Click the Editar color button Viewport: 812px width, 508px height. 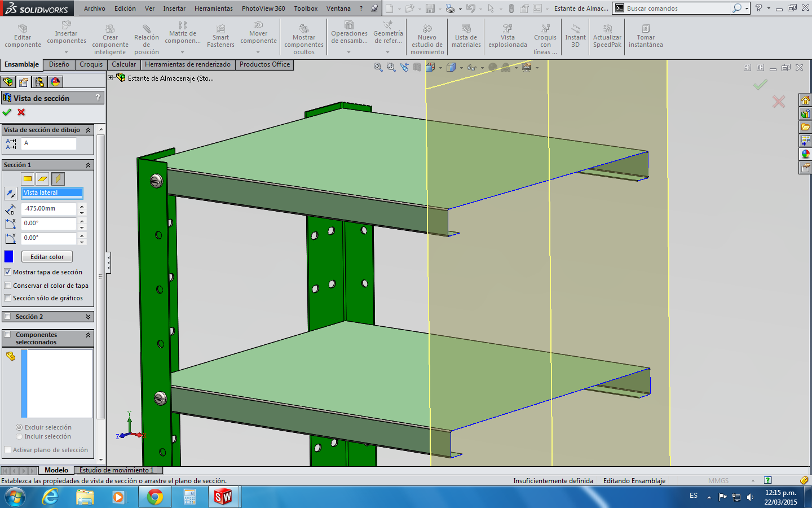pos(47,257)
